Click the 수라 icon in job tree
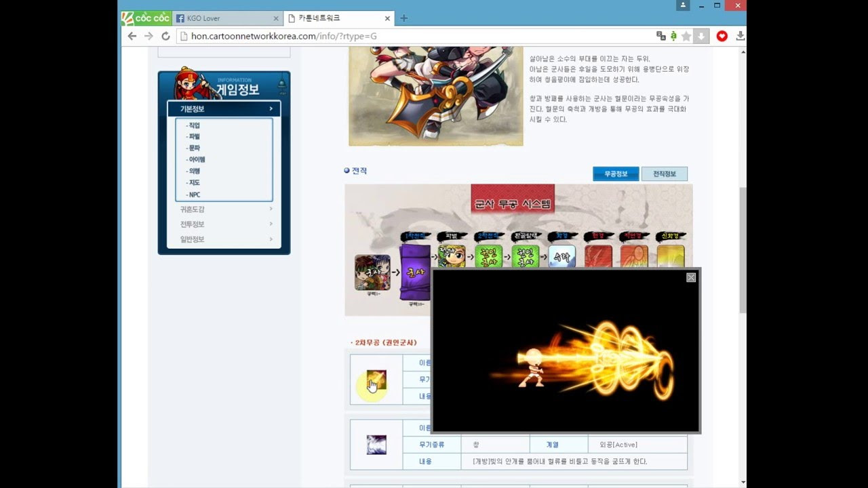 [x=561, y=257]
